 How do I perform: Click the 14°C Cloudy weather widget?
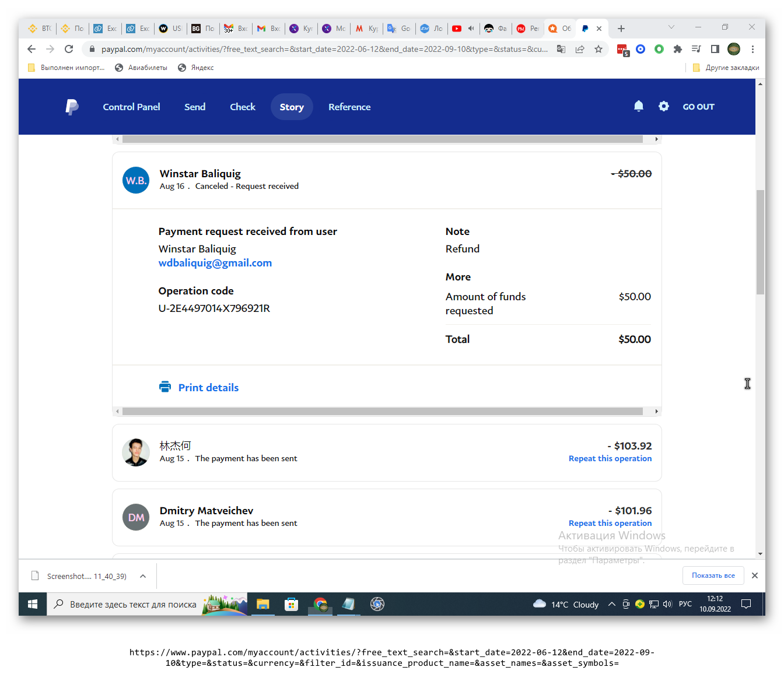click(x=566, y=604)
